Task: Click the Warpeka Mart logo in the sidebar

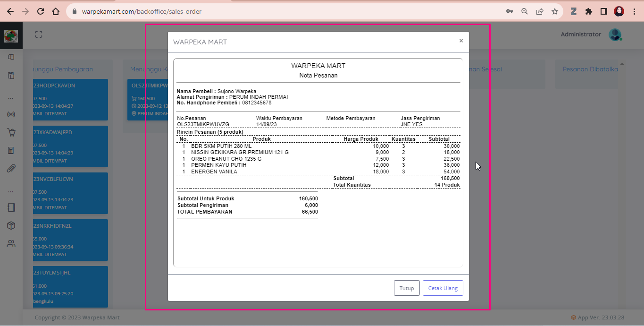Action: point(11,35)
